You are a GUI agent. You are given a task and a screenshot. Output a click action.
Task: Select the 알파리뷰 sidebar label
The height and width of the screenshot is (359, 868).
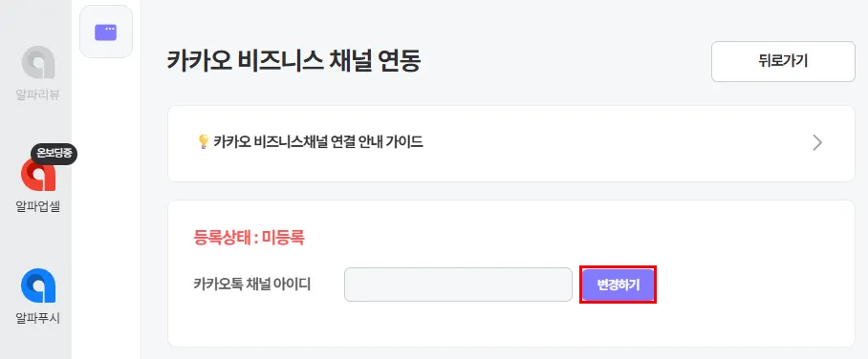pyautogui.click(x=37, y=95)
